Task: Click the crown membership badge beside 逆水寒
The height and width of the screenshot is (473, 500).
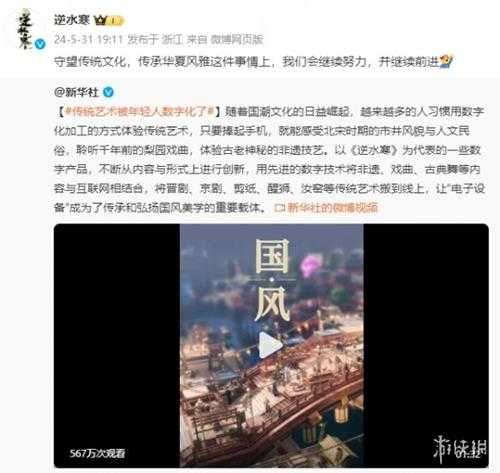Action: [109, 21]
